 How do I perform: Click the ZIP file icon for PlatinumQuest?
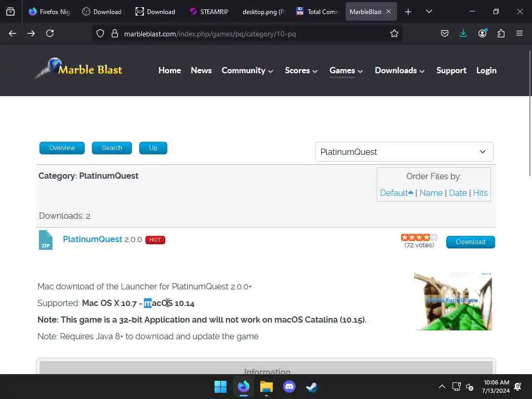click(x=46, y=240)
